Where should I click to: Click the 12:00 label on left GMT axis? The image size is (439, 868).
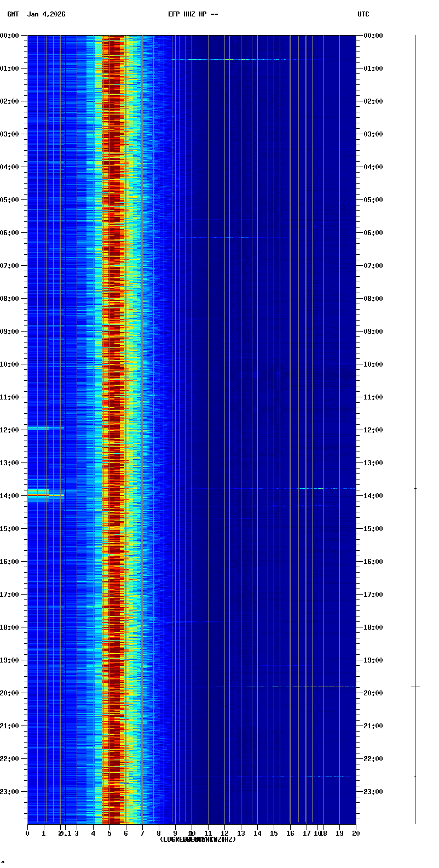coord(9,430)
